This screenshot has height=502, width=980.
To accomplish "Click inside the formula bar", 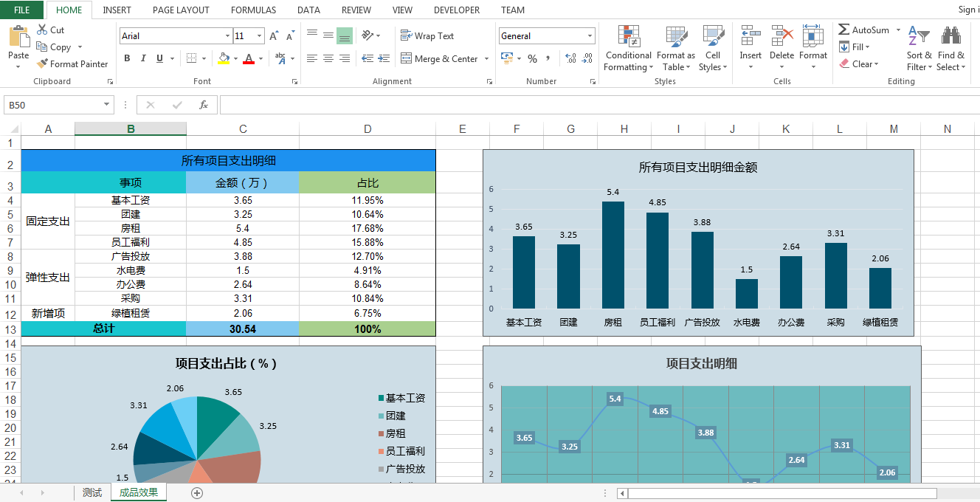I will point(599,105).
